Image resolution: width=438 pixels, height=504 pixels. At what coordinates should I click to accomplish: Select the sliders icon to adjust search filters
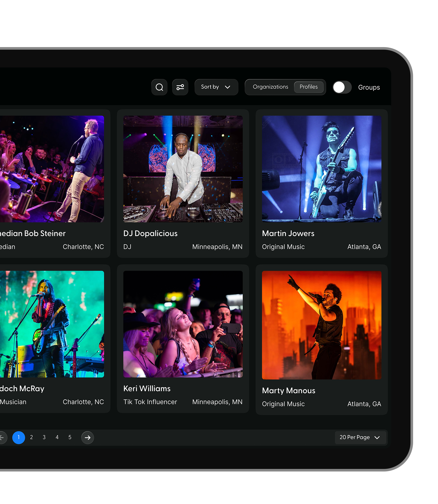click(180, 87)
